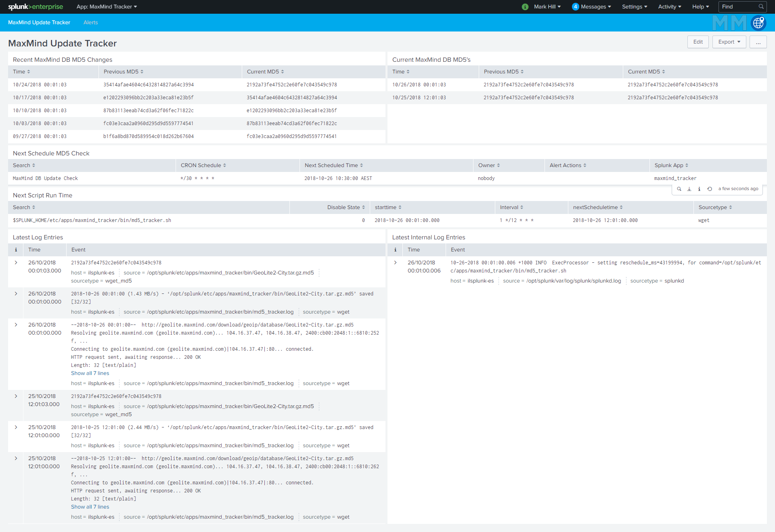The height and width of the screenshot is (532, 775).
Task: Sort by Splunk App column
Action: pyautogui.click(x=672, y=165)
